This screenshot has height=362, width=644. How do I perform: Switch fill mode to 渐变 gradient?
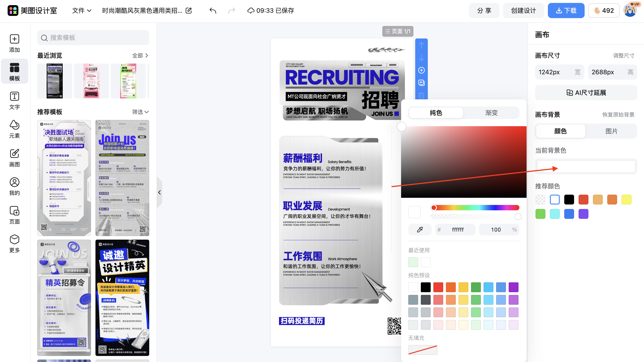point(491,113)
